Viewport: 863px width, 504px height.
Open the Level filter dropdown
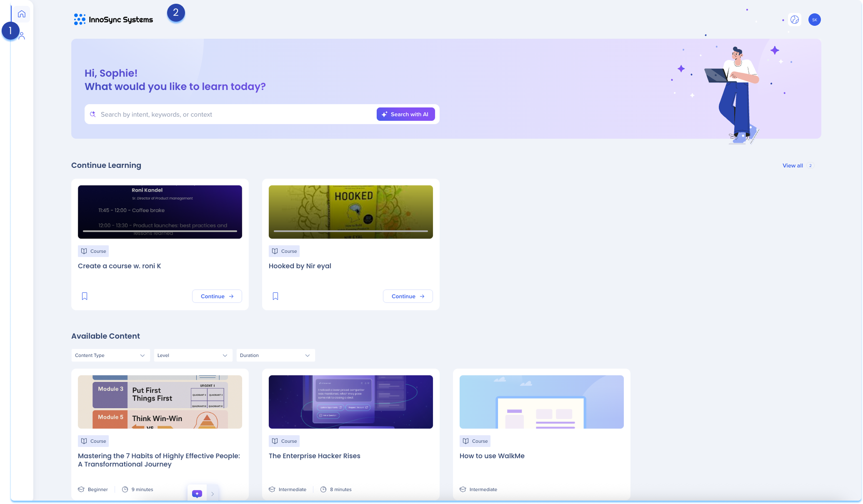pos(193,355)
